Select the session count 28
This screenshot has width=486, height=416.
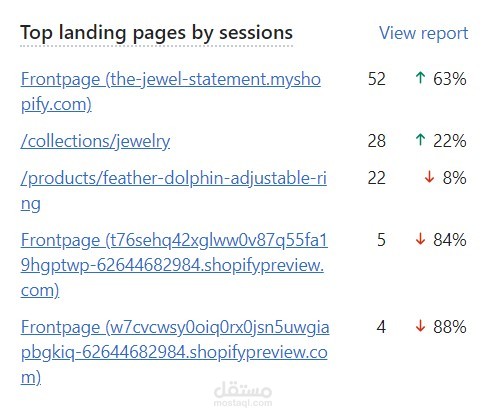pyautogui.click(x=377, y=141)
